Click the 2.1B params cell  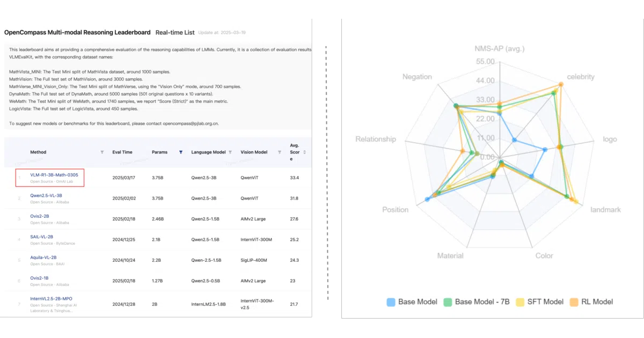156,239
